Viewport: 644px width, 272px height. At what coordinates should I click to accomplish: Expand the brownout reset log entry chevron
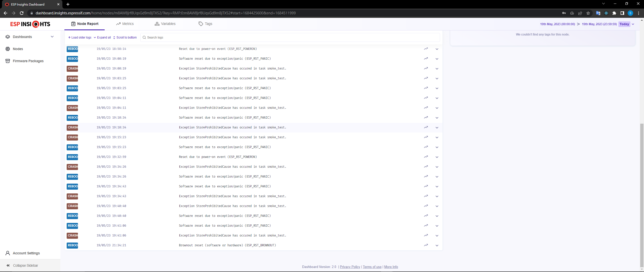[x=437, y=245]
